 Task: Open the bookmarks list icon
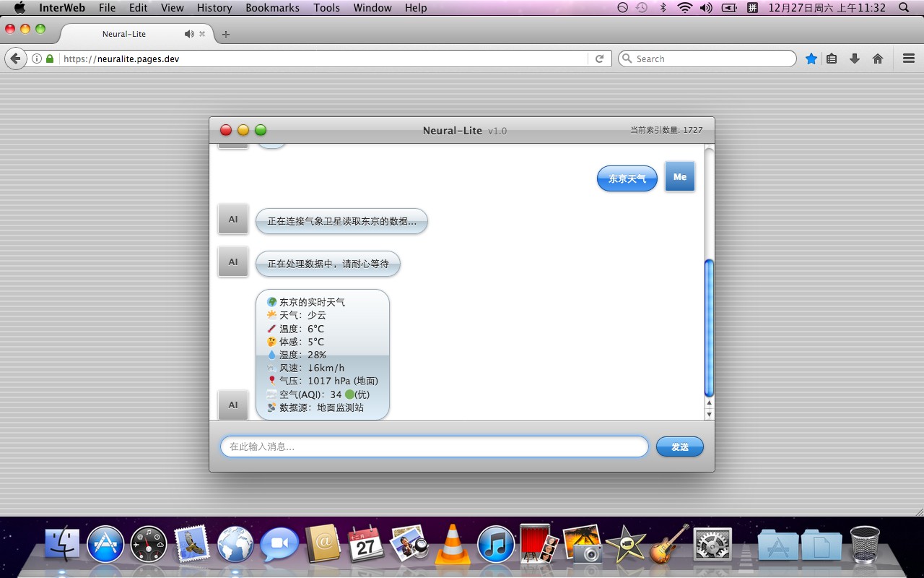pyautogui.click(x=832, y=59)
